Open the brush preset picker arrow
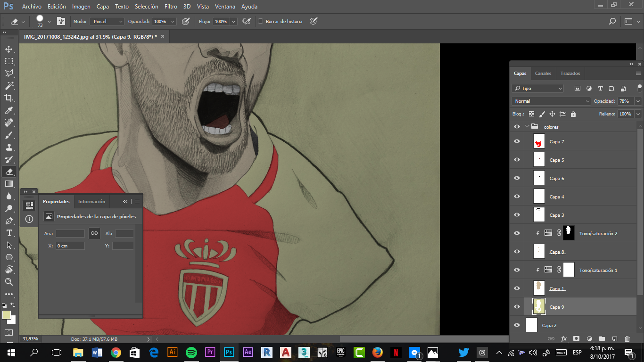Viewport: 644px width, 362px height. (49, 22)
